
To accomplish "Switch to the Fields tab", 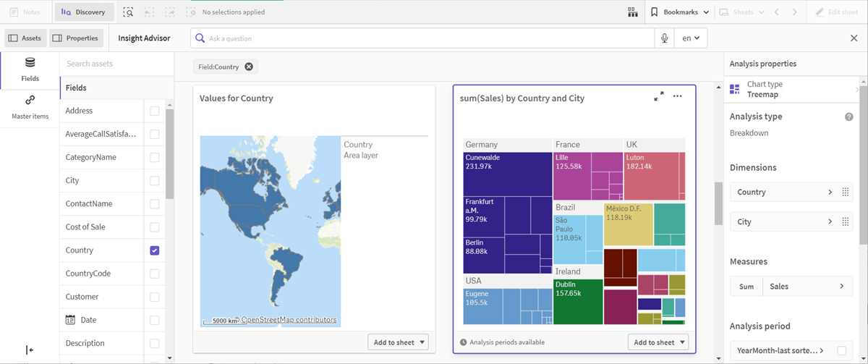I will pos(30,69).
